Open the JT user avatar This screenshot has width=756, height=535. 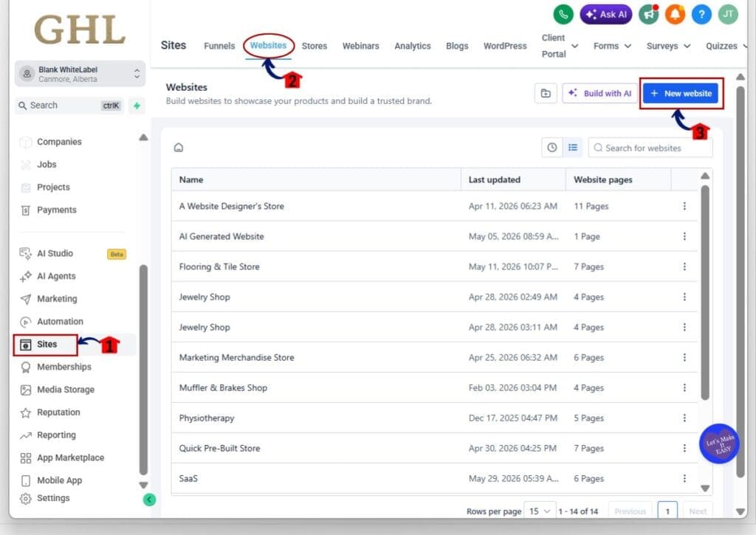pos(728,14)
